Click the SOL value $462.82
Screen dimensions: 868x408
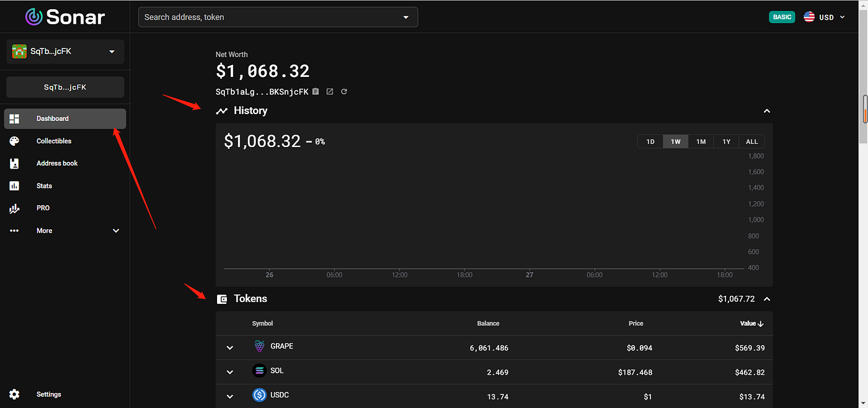pyautogui.click(x=750, y=373)
